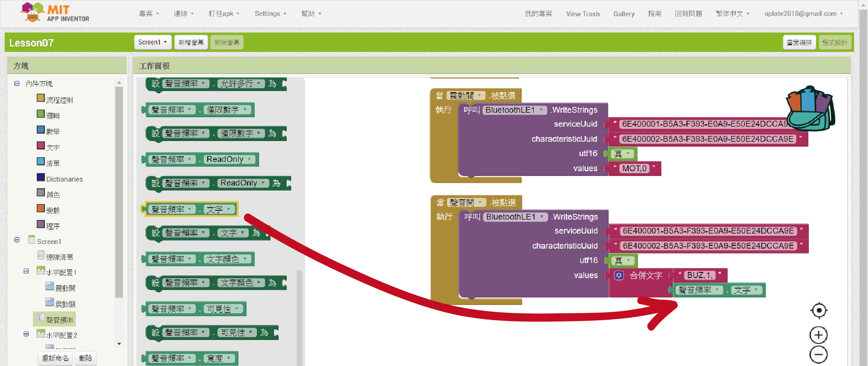Zoom out with the minus icon

(x=818, y=355)
